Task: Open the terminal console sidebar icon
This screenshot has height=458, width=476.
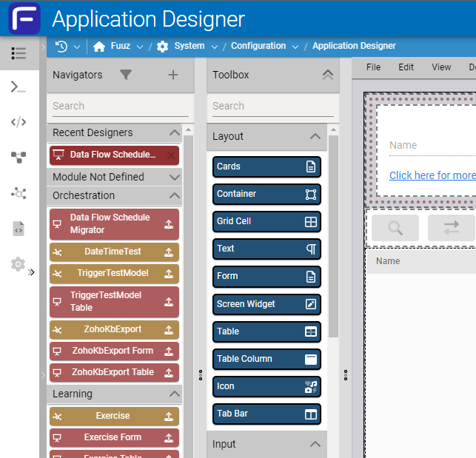Action: 19,87
